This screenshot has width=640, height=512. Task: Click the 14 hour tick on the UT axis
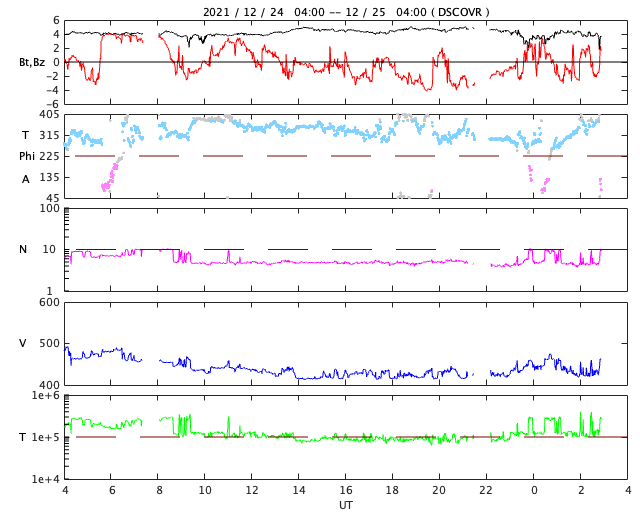[299, 490]
